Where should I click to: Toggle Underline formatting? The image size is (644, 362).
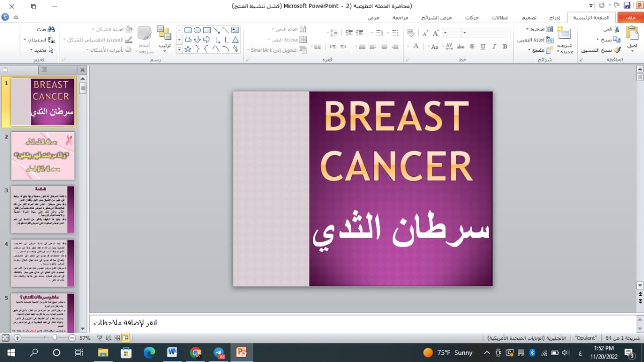tap(483, 47)
